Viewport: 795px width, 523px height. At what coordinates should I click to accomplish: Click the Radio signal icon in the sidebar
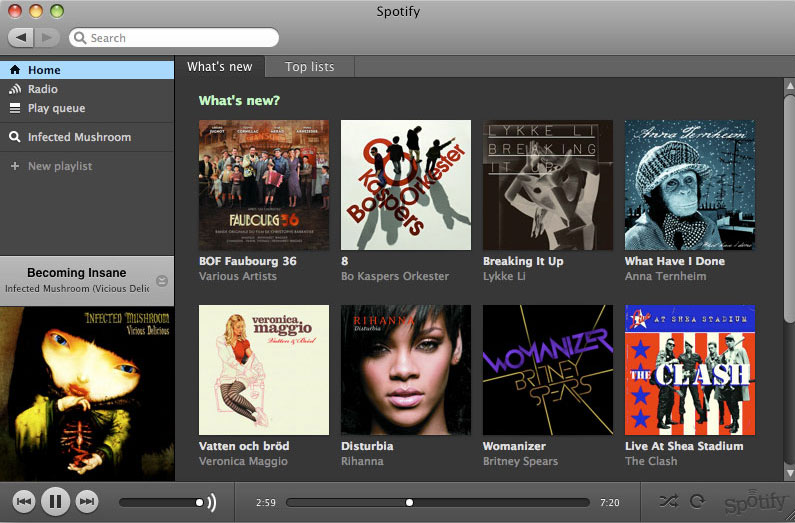tap(15, 89)
